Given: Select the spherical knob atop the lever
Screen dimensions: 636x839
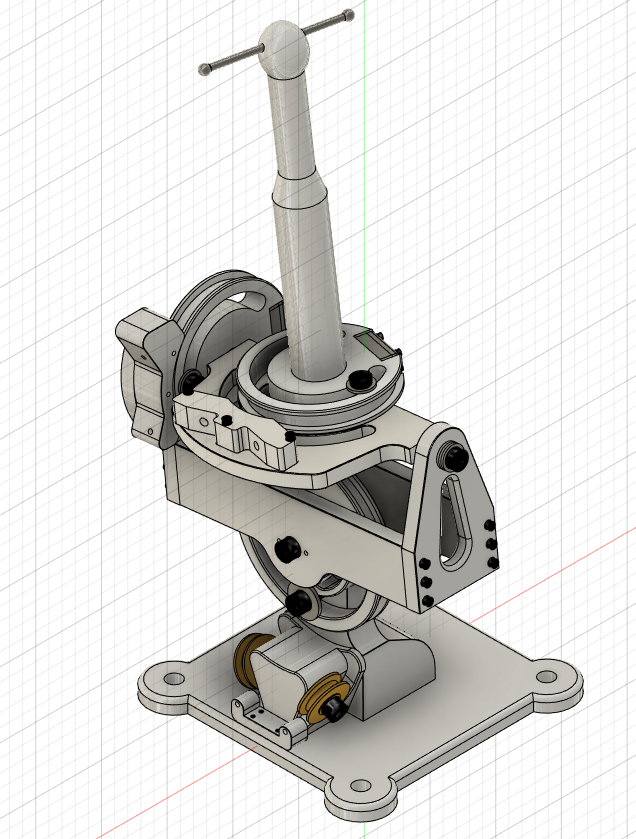Looking at the screenshot, I should pyautogui.click(x=284, y=48).
